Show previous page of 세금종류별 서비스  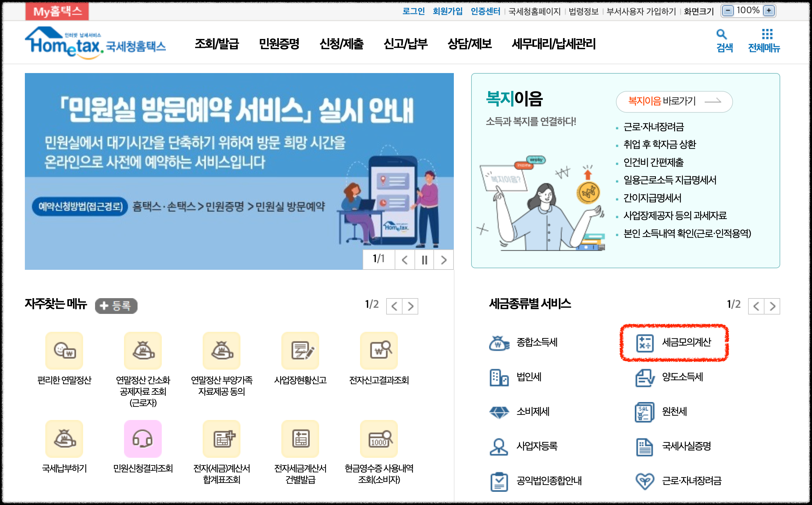click(756, 306)
